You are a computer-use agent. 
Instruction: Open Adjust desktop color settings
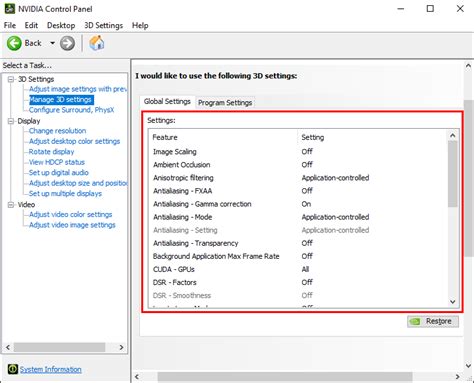(x=74, y=141)
